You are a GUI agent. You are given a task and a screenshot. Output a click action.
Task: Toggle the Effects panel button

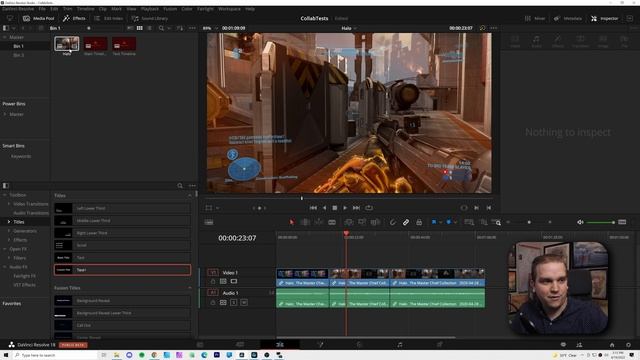click(x=74, y=18)
